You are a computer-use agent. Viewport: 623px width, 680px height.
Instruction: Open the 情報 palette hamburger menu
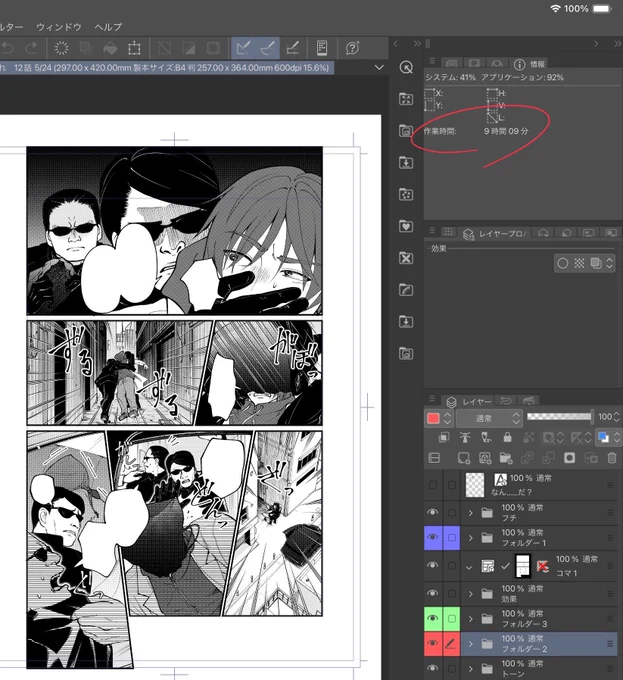[432, 61]
